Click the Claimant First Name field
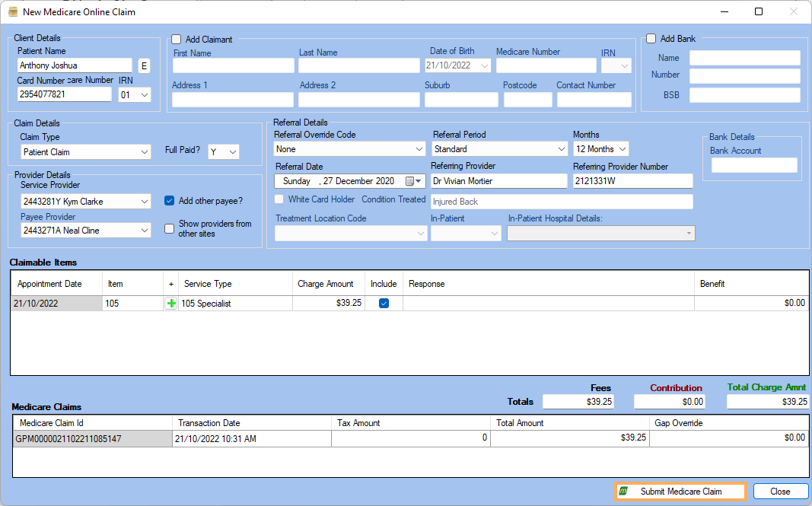Image resolution: width=812 pixels, height=506 pixels. 233,65
